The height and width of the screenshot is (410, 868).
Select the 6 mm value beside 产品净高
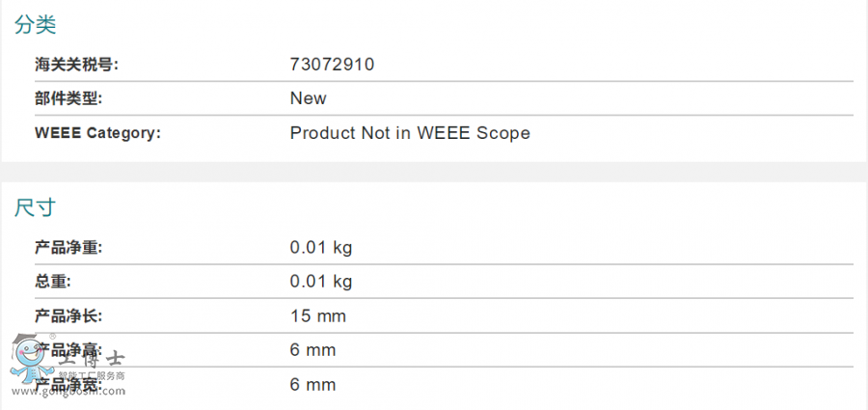pos(313,350)
